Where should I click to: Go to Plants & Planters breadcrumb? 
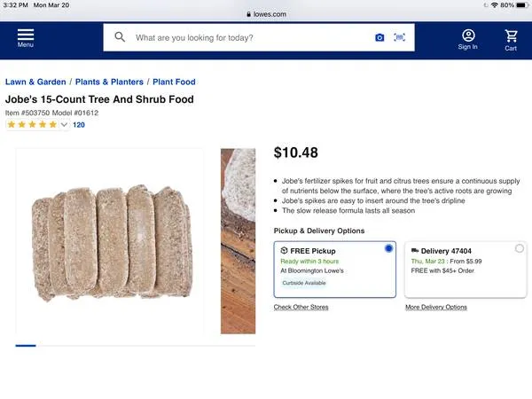(109, 82)
